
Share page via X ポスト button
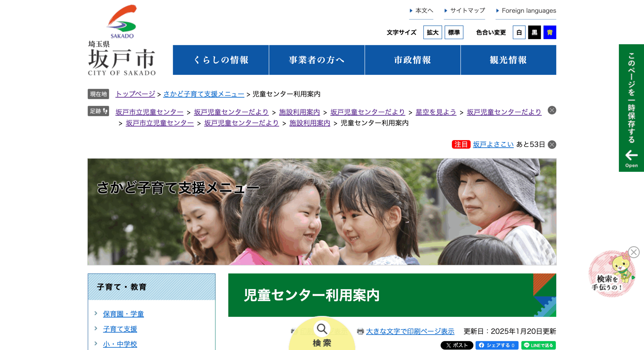[457, 345]
